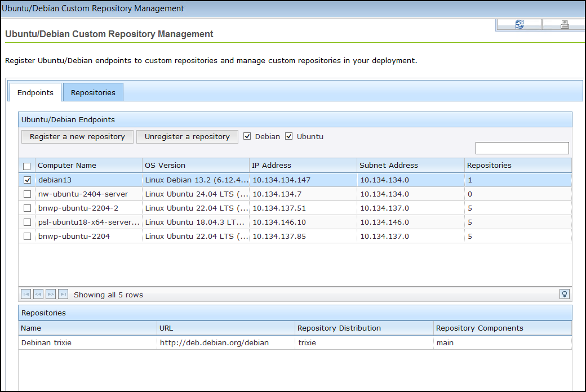Go to first page of endpoints
This screenshot has width=586, height=392.
26,295
